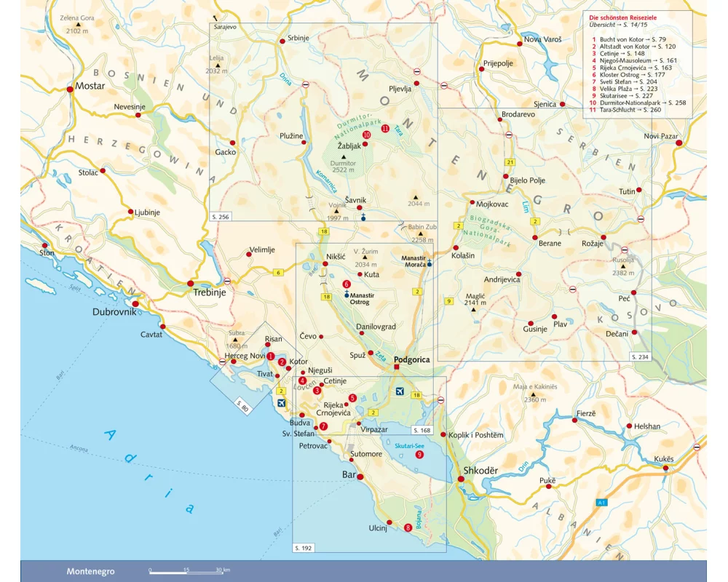Click the road 21 badge near Brodarevo

point(510,162)
